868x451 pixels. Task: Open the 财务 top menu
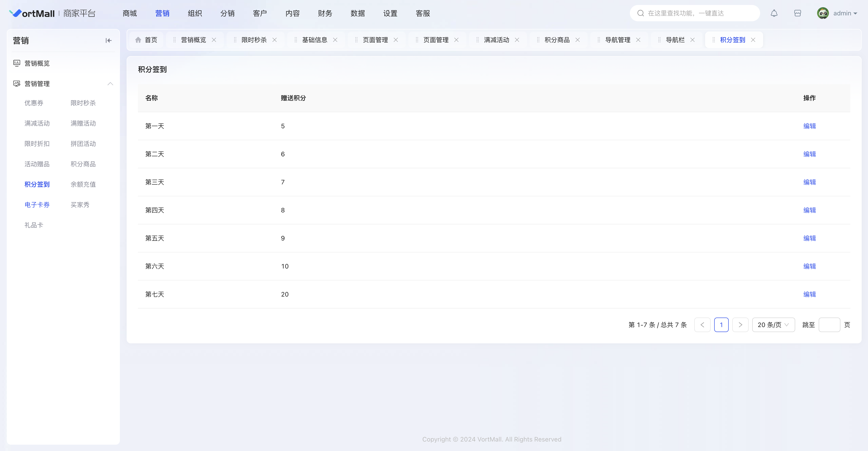pos(325,13)
